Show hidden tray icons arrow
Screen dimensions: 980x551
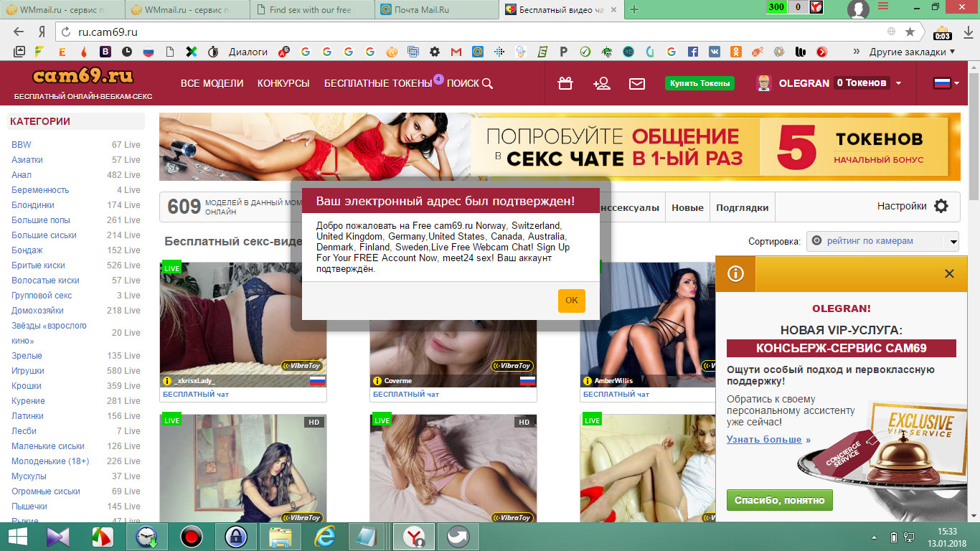point(875,537)
